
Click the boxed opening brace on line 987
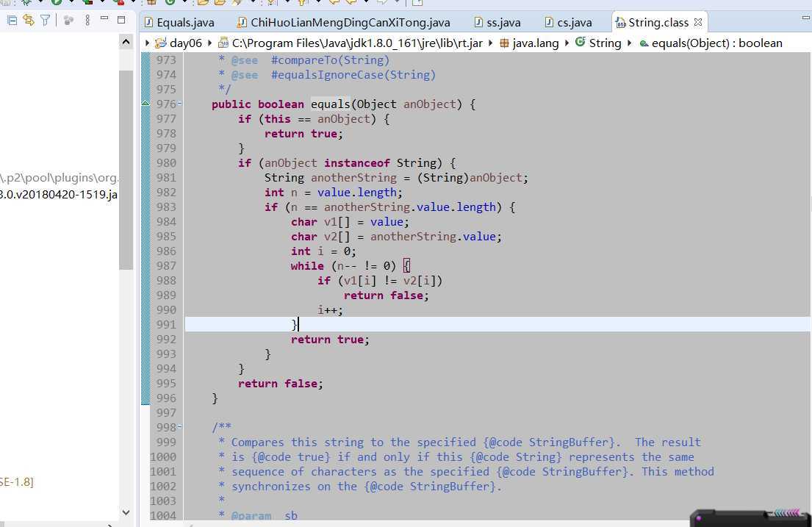(406, 266)
